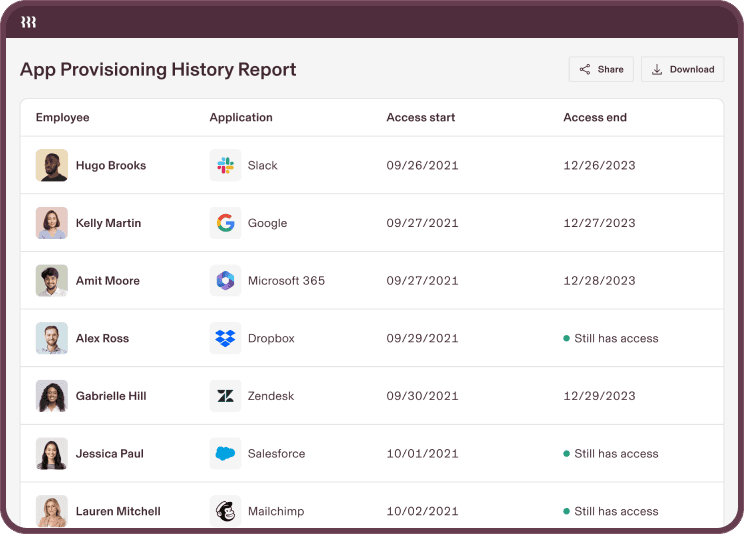
Task: Click the Rippling logo in the header
Action: (29, 22)
